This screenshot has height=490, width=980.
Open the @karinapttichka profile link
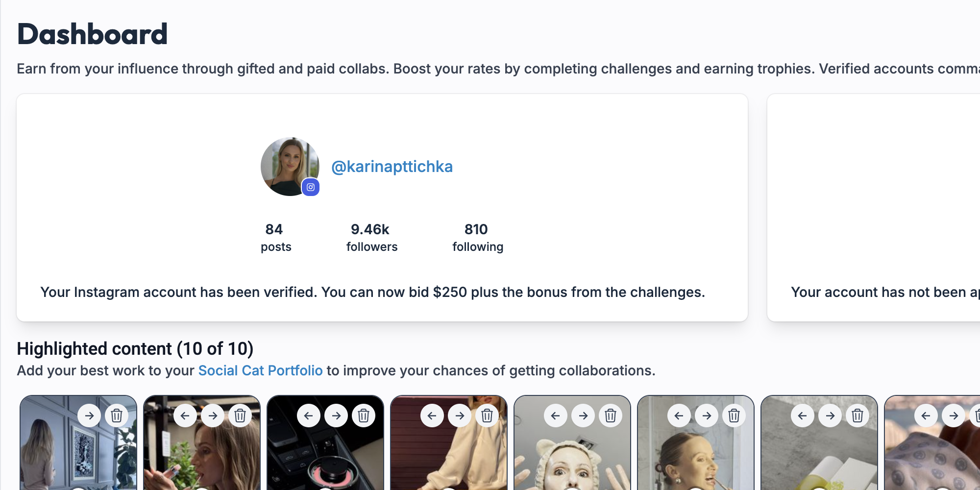tap(392, 167)
